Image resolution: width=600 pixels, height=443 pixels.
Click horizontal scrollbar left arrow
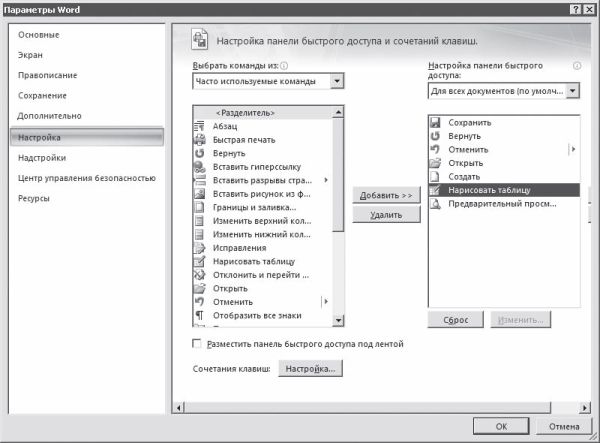[x=179, y=408]
